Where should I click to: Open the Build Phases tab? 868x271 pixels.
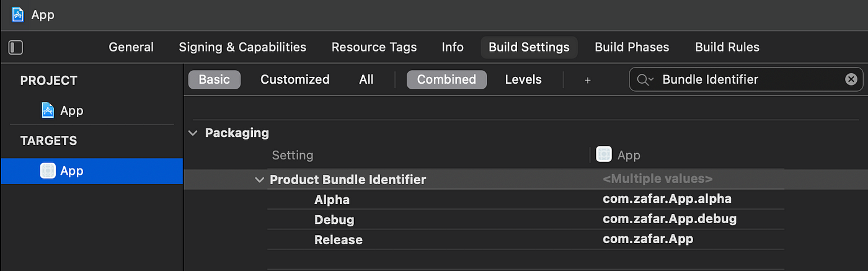(x=632, y=47)
